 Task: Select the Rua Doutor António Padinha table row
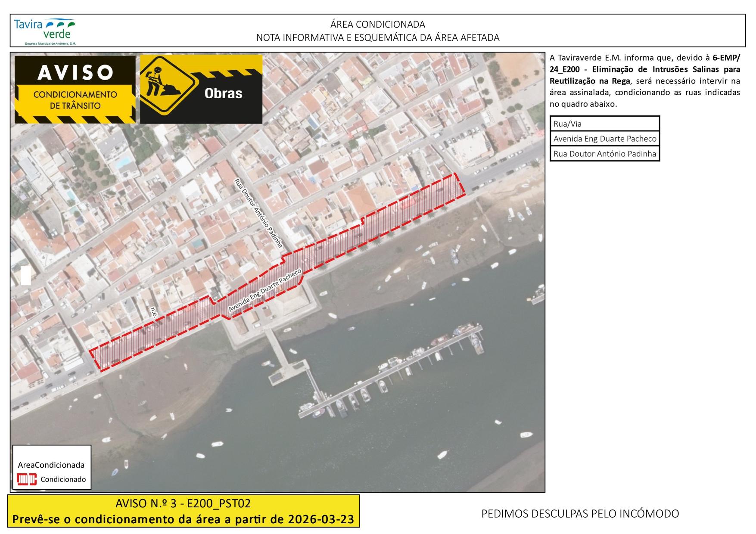(604, 154)
